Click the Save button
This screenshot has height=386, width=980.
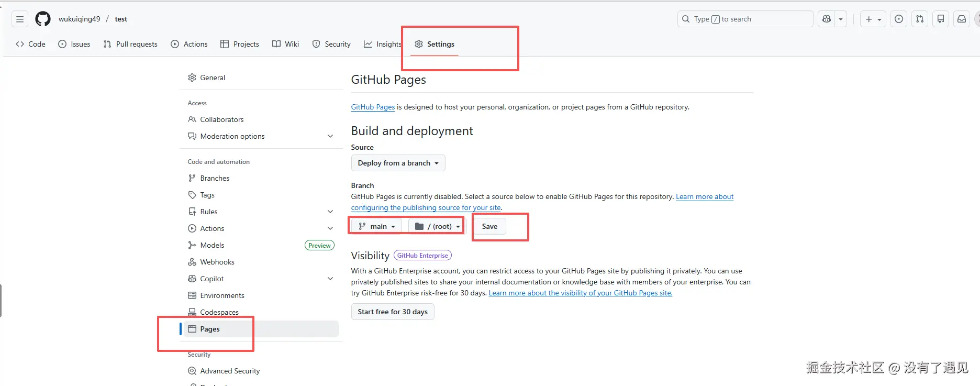(x=489, y=226)
